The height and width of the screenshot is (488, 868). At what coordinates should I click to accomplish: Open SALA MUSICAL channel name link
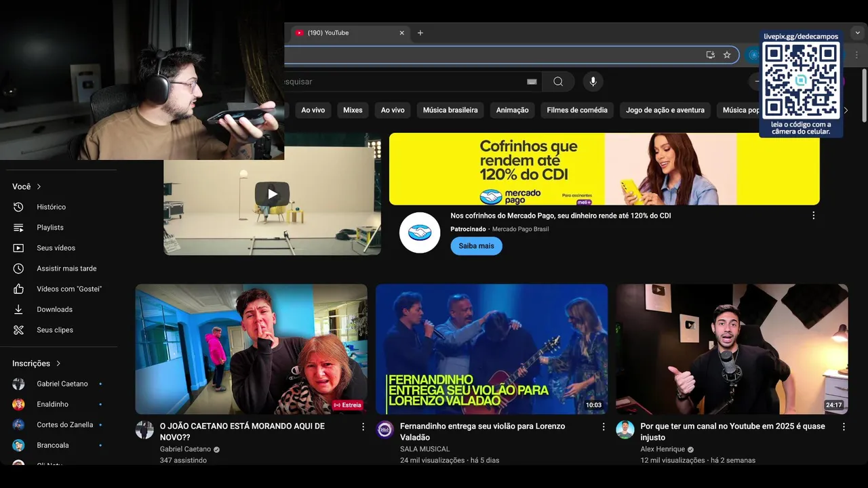pyautogui.click(x=425, y=449)
